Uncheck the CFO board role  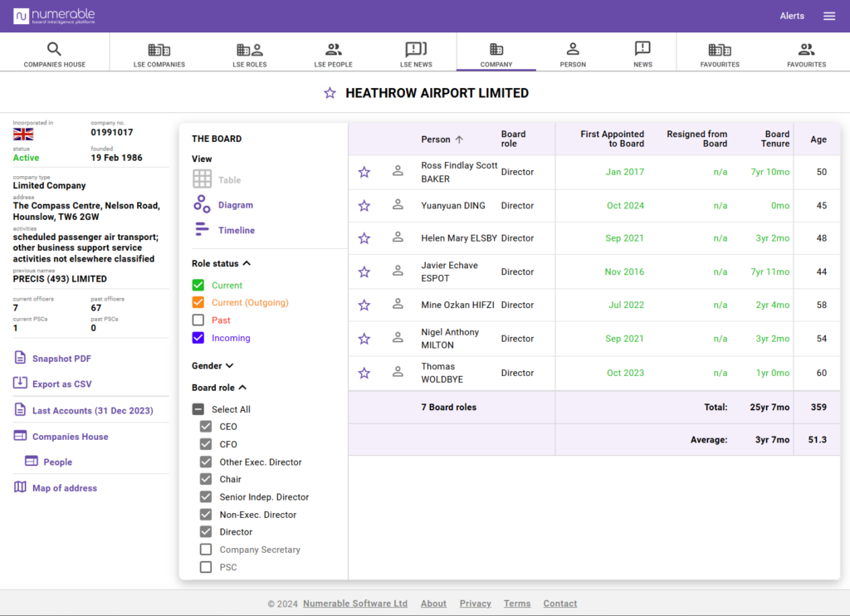click(206, 444)
